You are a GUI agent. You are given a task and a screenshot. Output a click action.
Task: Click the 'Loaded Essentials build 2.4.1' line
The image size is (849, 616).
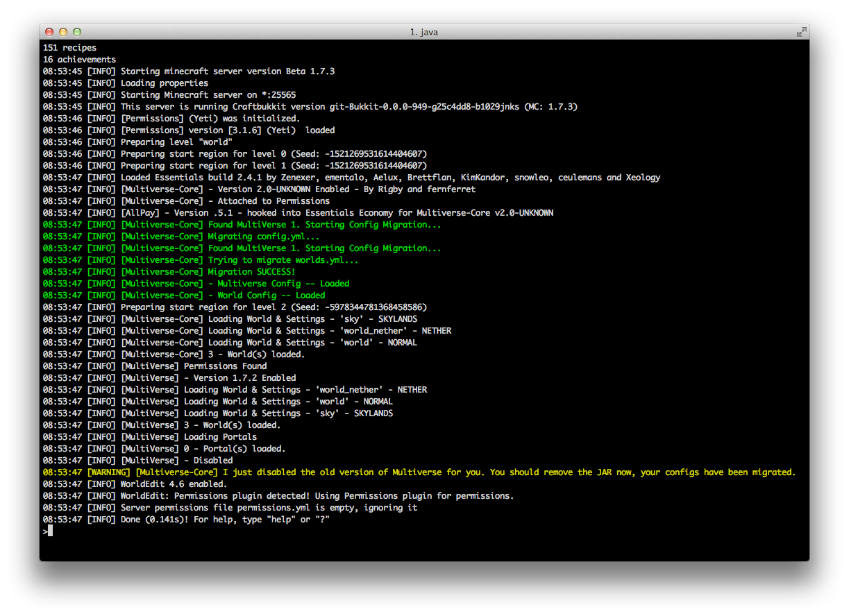[x=351, y=178]
